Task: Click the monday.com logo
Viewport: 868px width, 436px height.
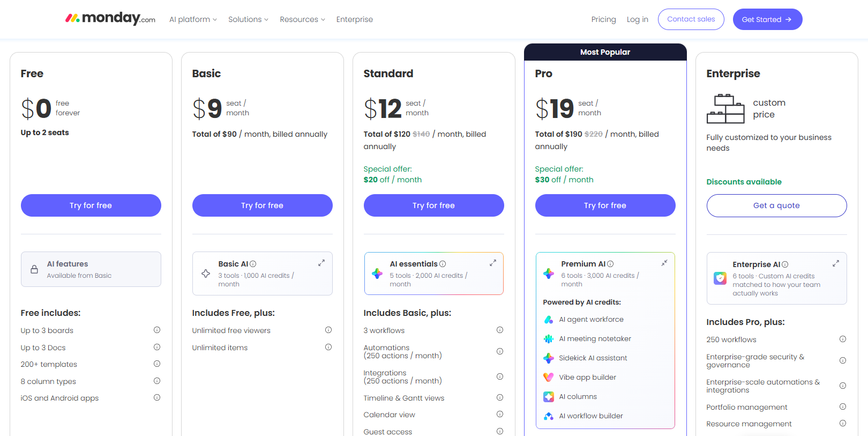Action: click(110, 19)
